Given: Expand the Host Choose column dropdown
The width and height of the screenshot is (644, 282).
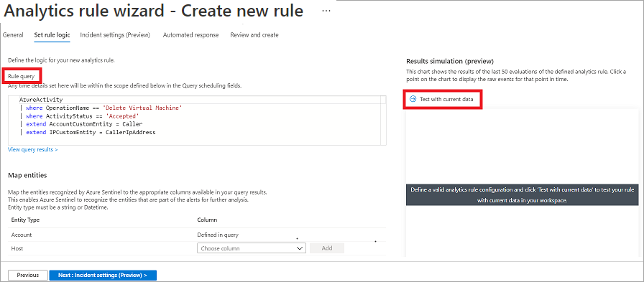Looking at the screenshot, I should click(x=252, y=248).
